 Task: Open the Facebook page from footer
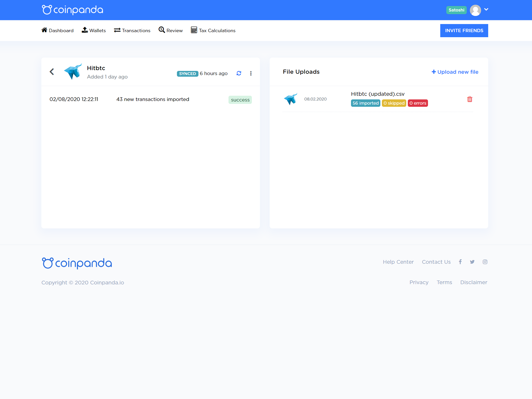[x=460, y=262]
